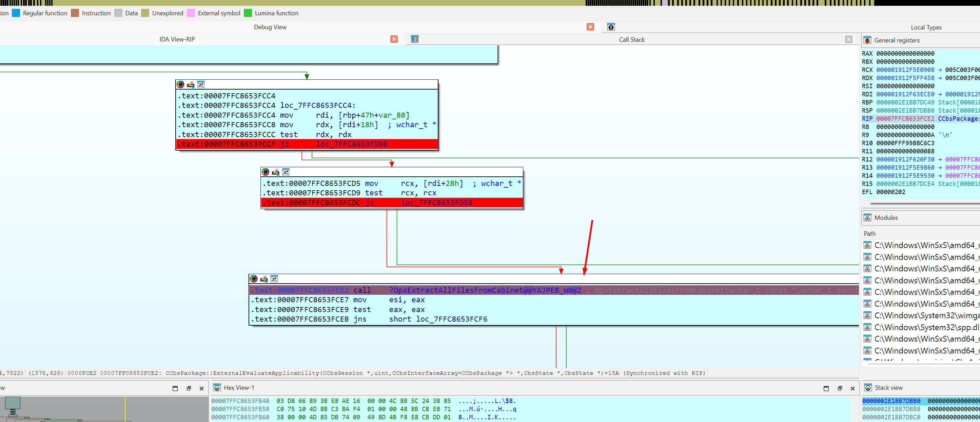
Task: Click the R12 register value
Action: pyautogui.click(x=905, y=159)
